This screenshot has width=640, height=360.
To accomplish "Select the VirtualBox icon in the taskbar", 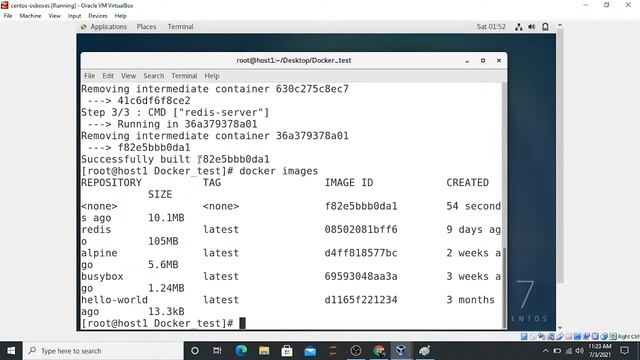I will pyautogui.click(x=401, y=351).
